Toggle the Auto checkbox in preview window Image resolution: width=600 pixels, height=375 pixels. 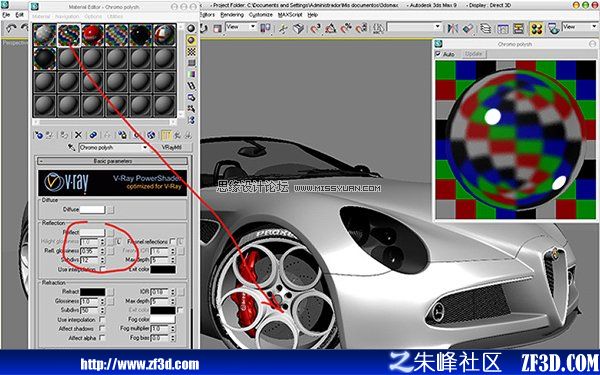coord(438,54)
